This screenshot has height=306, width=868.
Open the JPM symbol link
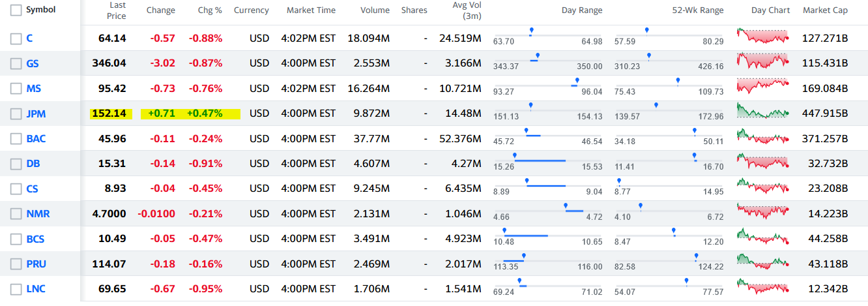click(x=36, y=114)
